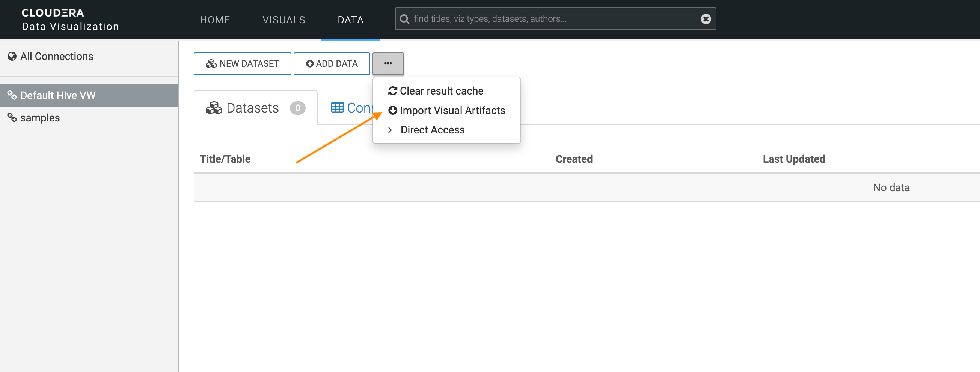Switch to the VISUALS tab
The height and width of the screenshot is (372, 980).
coord(283,19)
